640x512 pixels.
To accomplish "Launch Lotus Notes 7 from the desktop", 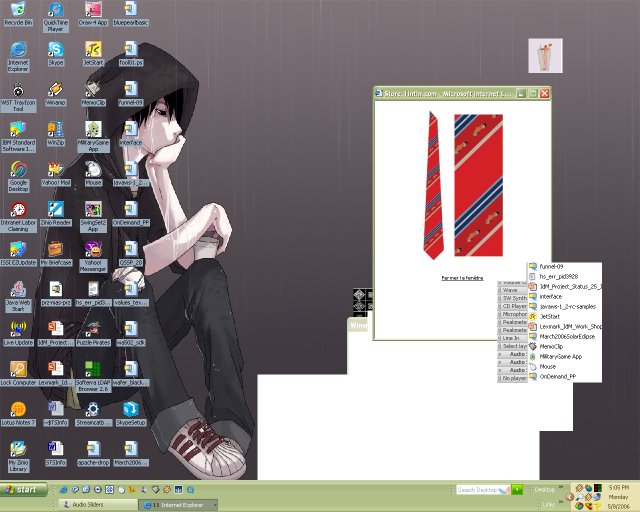I will coord(18,414).
